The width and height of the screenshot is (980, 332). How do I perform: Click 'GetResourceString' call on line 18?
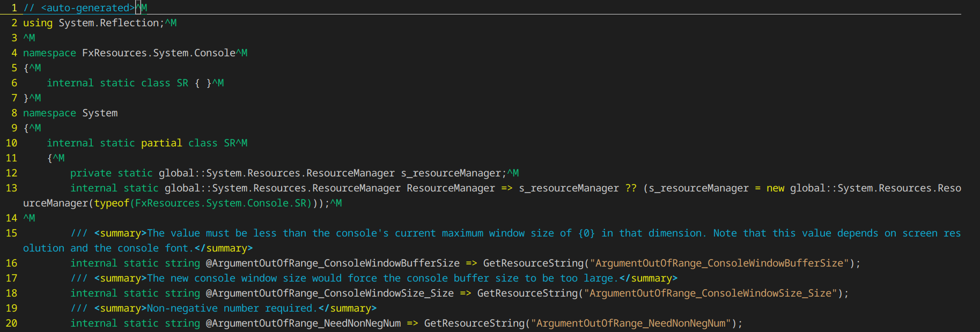tap(527, 293)
